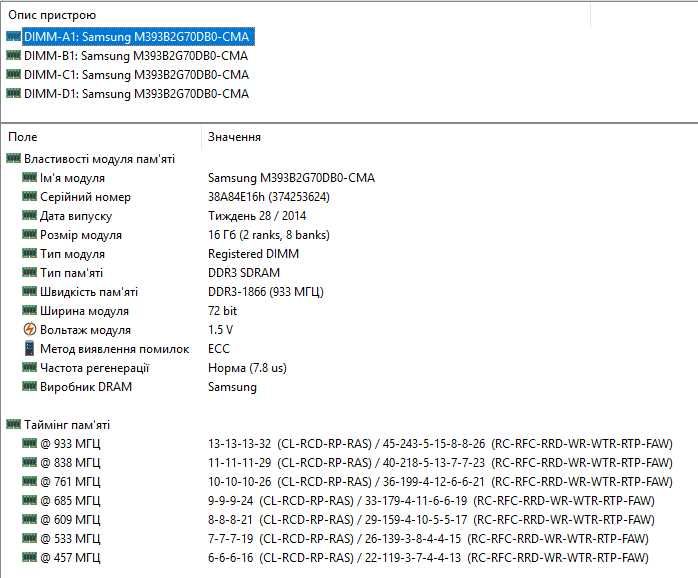698x578 pixels.
Task: Select the '@ 457 МГЦ' timing label
Action: click(70, 558)
